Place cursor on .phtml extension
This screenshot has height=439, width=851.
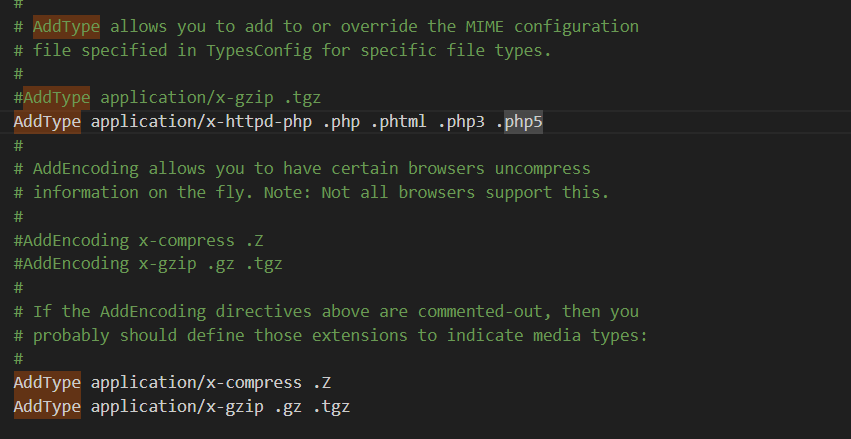(398, 122)
